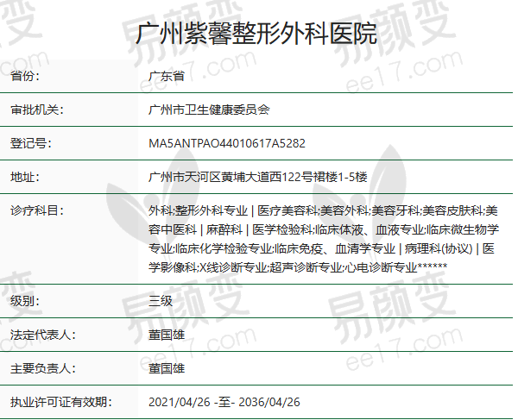Click 广州市卫生健康委员会 value
This screenshot has height=420, width=518.
[209, 110]
